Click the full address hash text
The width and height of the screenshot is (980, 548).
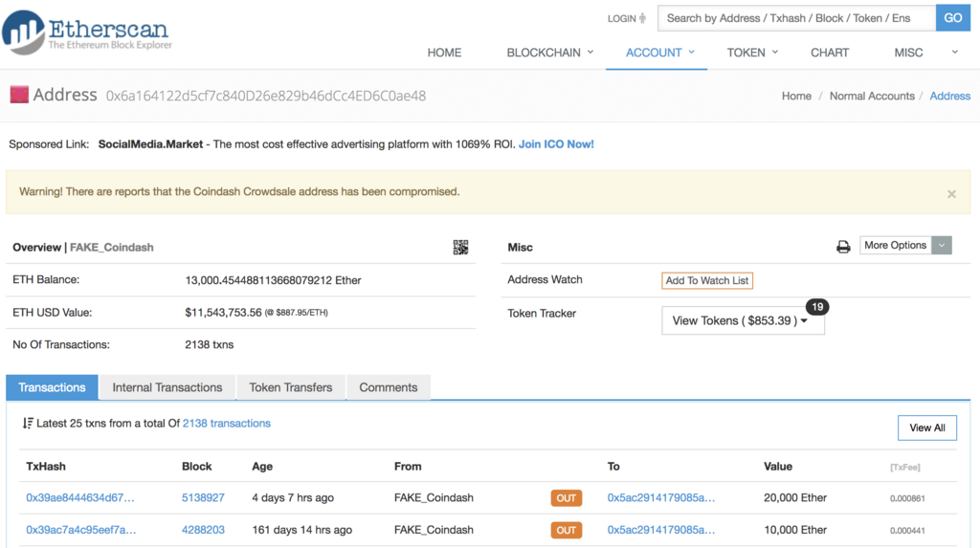(x=266, y=97)
